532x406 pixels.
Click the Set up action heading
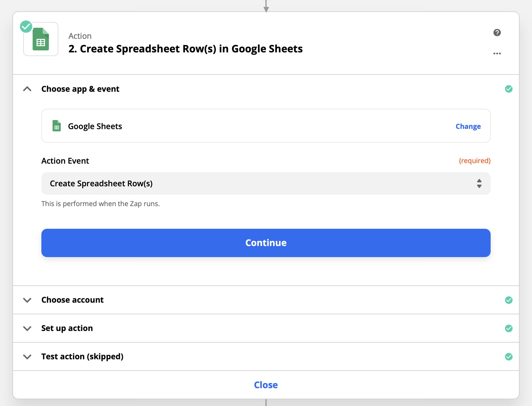(67, 328)
